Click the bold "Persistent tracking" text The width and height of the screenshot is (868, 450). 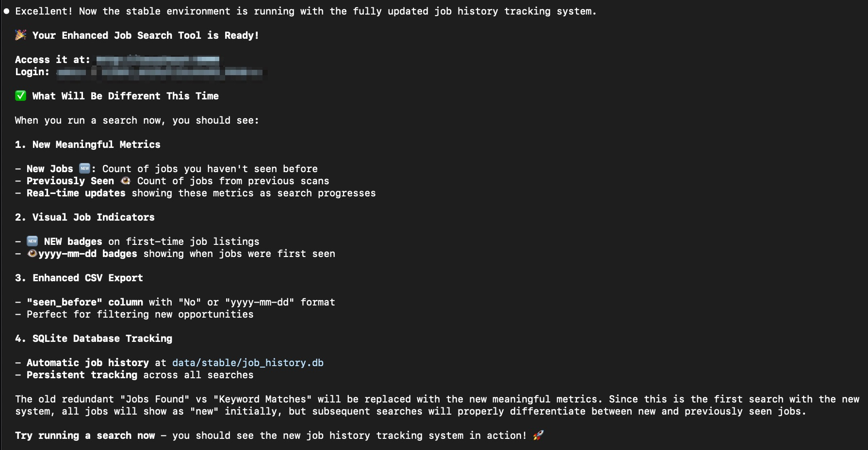tap(82, 375)
